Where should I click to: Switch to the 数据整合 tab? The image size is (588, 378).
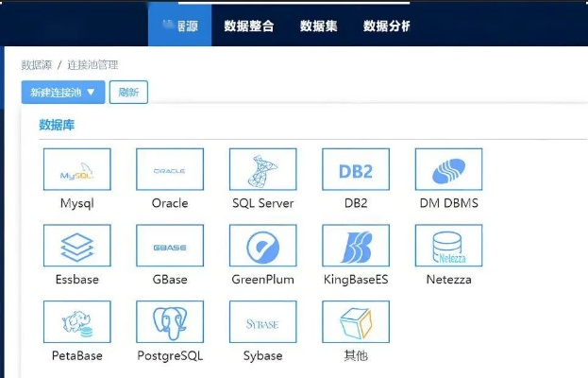click(249, 26)
